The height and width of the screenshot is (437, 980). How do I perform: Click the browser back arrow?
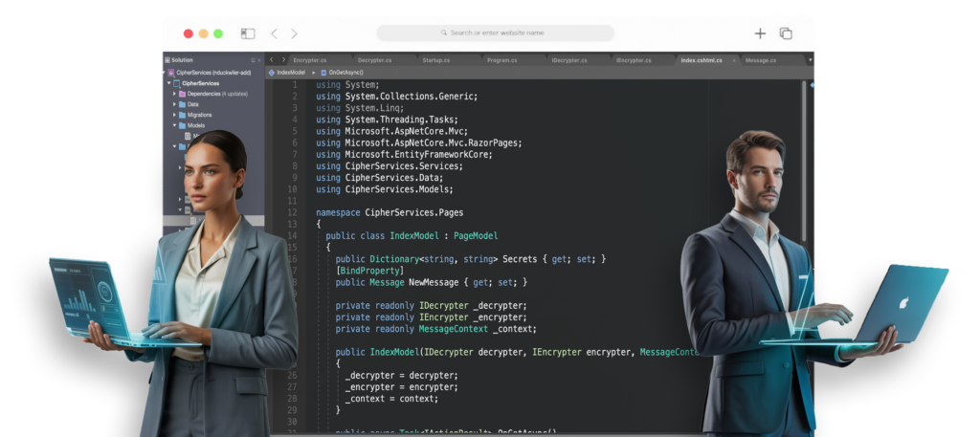[274, 33]
